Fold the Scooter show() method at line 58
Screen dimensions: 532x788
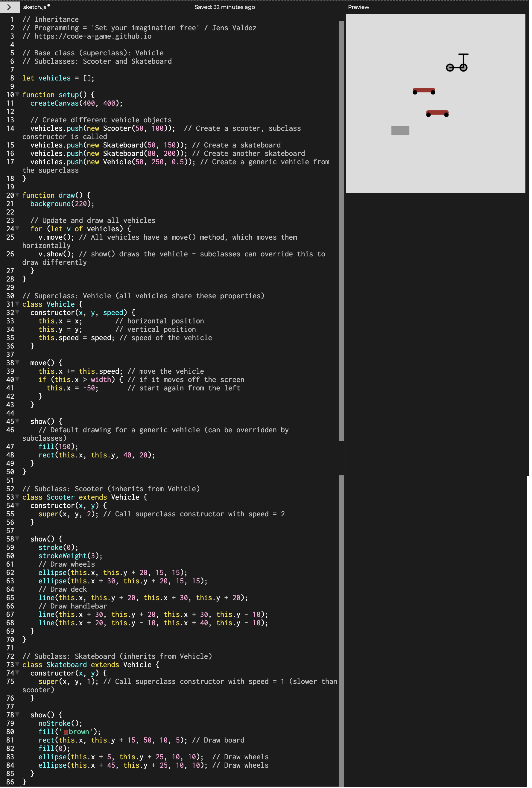click(17, 538)
